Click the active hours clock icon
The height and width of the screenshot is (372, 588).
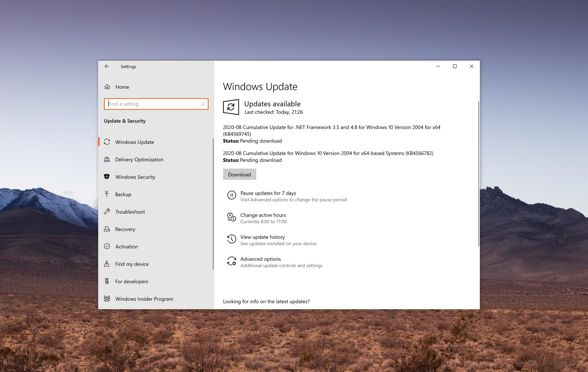click(x=232, y=217)
